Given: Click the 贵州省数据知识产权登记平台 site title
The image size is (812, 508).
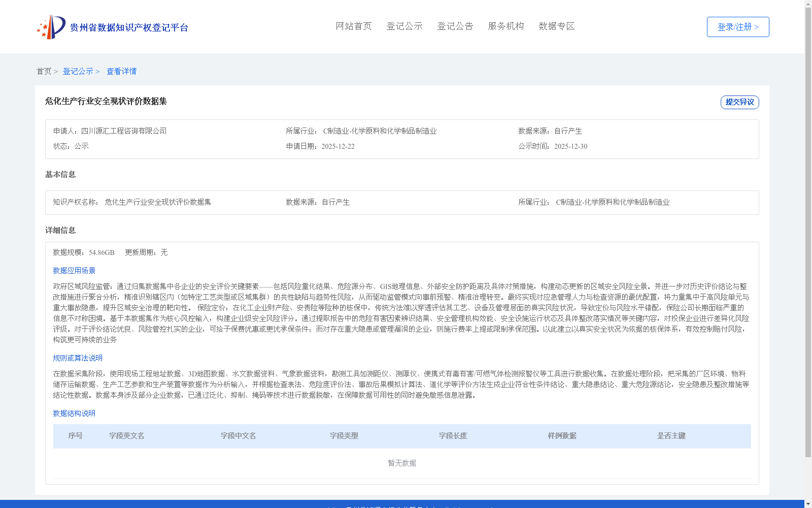Looking at the screenshot, I should [x=129, y=28].
